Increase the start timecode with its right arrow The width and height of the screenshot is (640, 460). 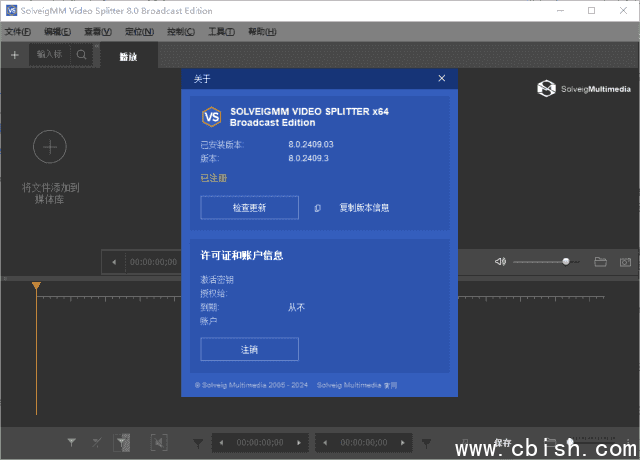[299, 442]
